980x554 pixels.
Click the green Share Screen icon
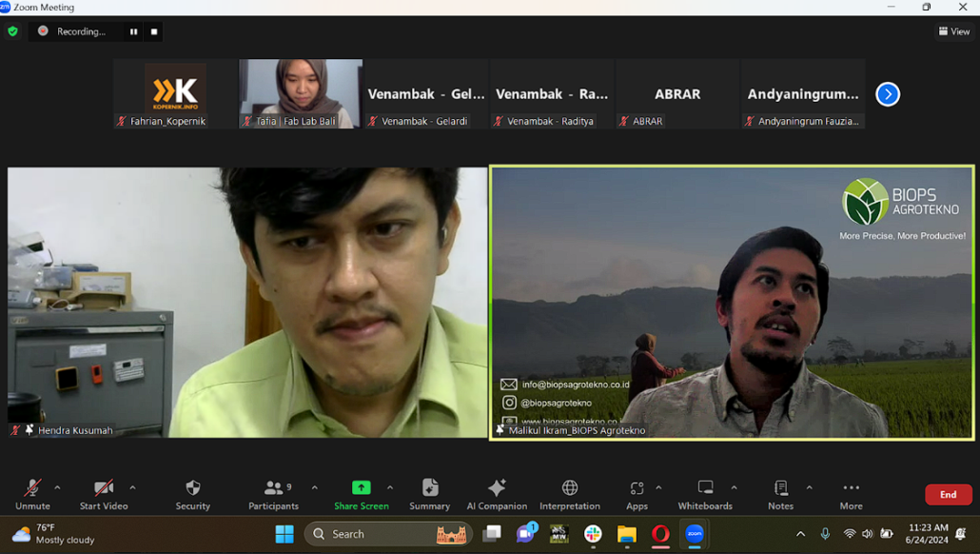coord(361,488)
